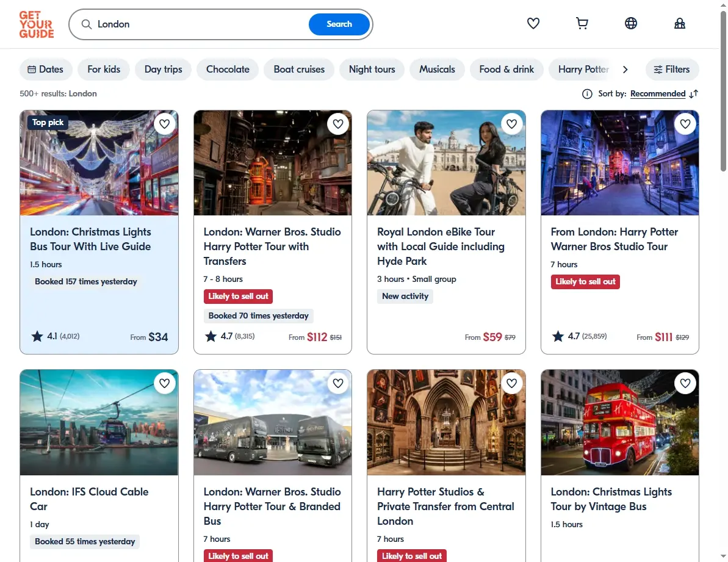Open the language and currency globe

[630, 23]
